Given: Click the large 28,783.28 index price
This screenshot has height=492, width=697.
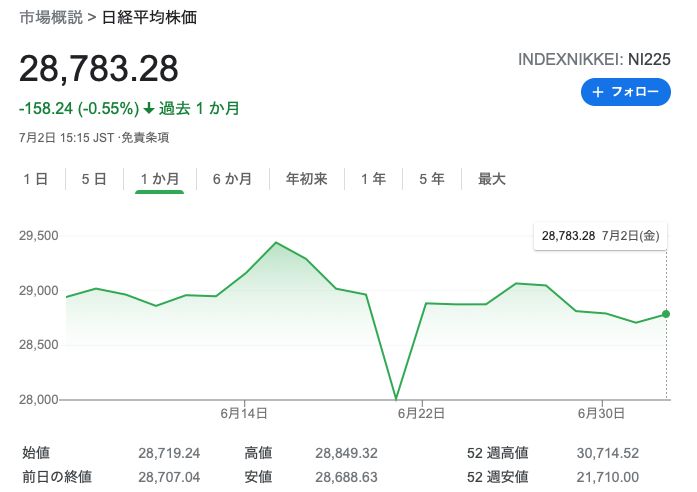Looking at the screenshot, I should coord(99,69).
